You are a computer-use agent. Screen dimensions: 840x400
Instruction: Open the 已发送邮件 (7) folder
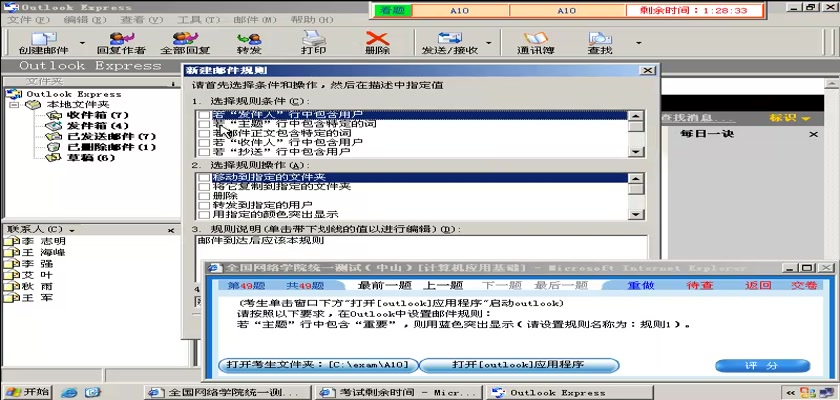111,137
